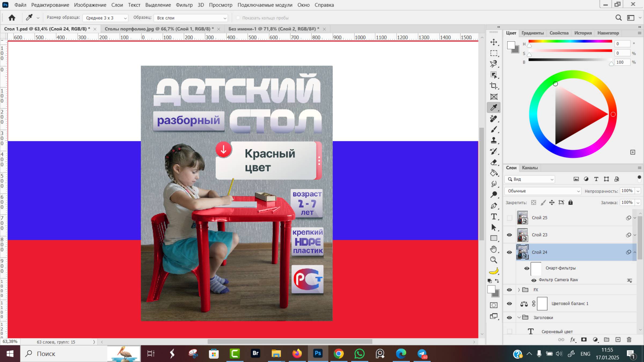
Task: Create a new layer with the new layer icon
Action: click(619, 339)
